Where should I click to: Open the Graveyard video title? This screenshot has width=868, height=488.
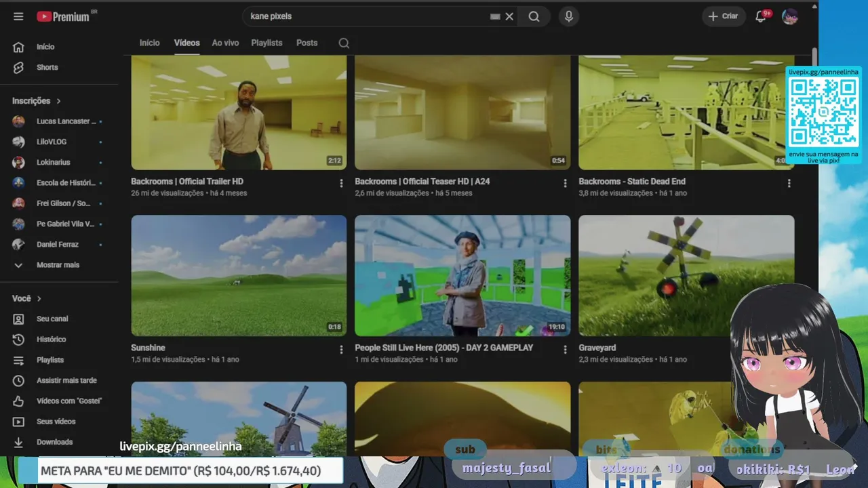[597, 348]
